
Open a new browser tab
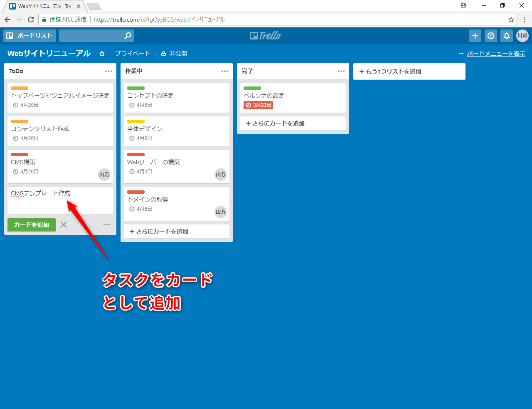[94, 7]
